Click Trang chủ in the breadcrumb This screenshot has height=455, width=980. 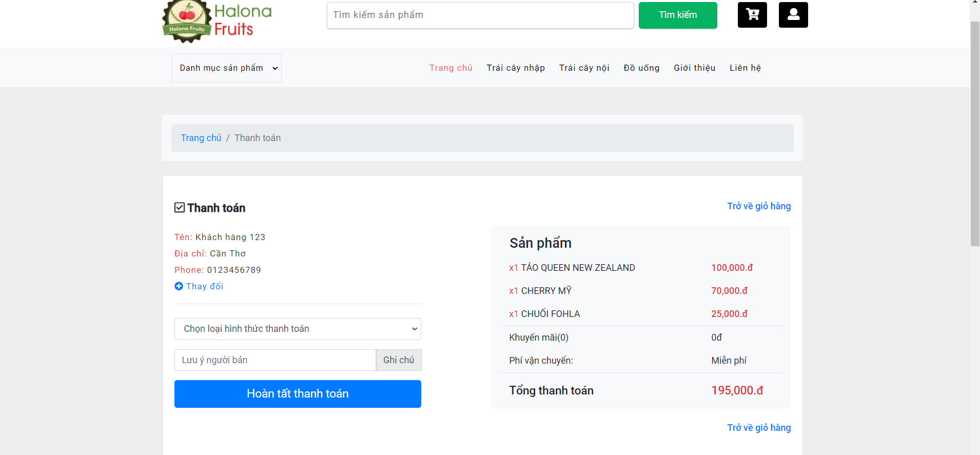201,138
